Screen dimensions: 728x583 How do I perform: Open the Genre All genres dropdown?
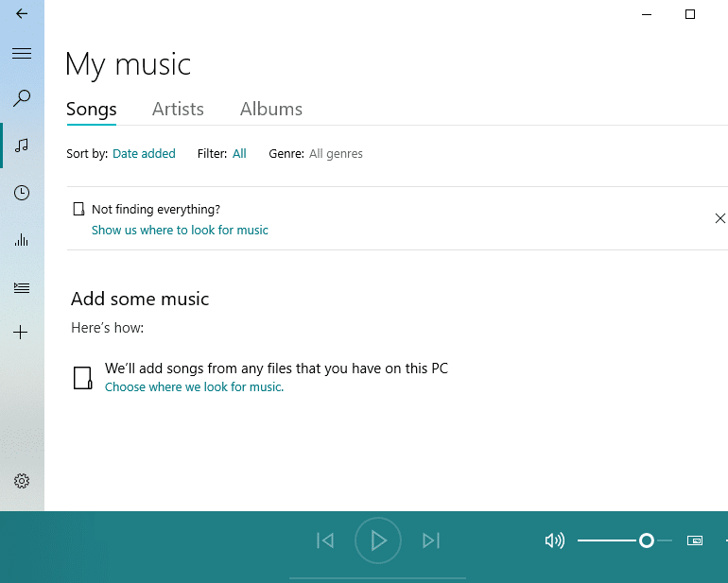(336, 154)
